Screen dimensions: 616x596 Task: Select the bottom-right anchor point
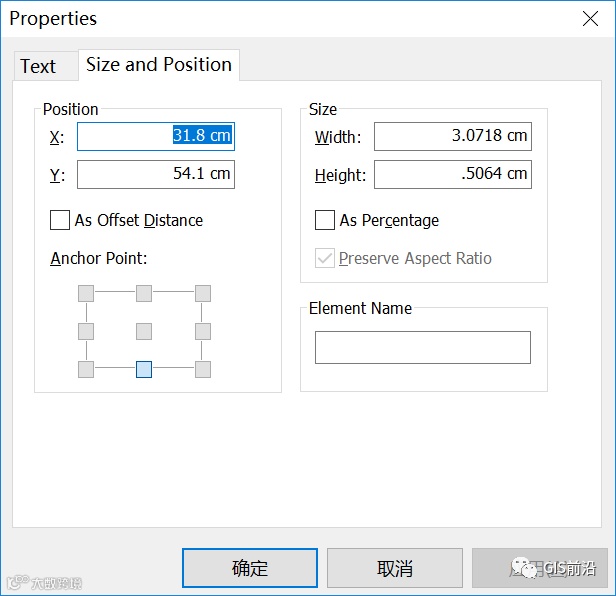tap(203, 369)
